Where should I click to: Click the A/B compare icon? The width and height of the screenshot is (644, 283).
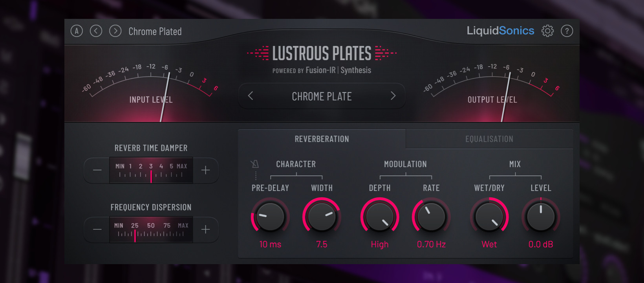77,31
